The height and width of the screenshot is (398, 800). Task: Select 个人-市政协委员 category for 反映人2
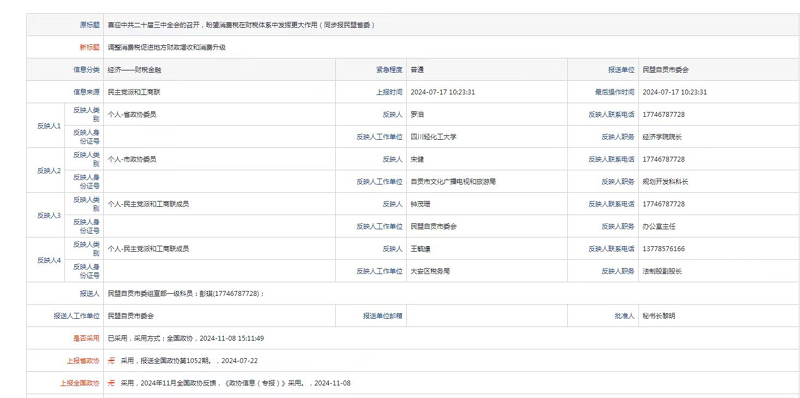point(132,159)
